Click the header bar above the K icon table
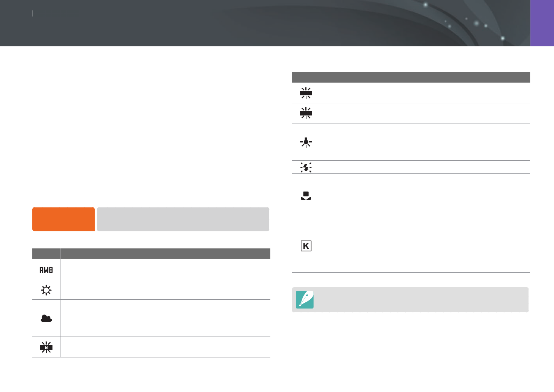The height and width of the screenshot is (392, 554). pos(411,77)
